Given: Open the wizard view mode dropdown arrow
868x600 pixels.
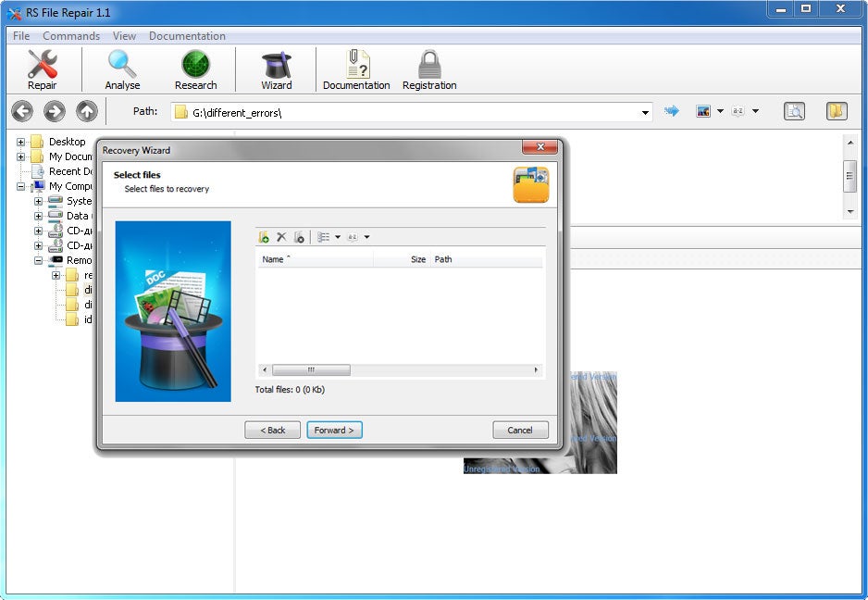Looking at the screenshot, I should [x=338, y=237].
